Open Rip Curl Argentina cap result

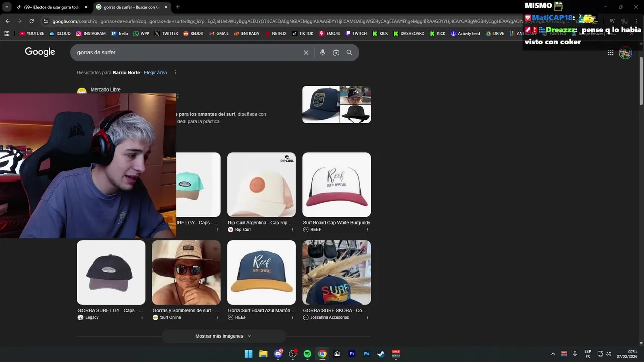point(261,223)
